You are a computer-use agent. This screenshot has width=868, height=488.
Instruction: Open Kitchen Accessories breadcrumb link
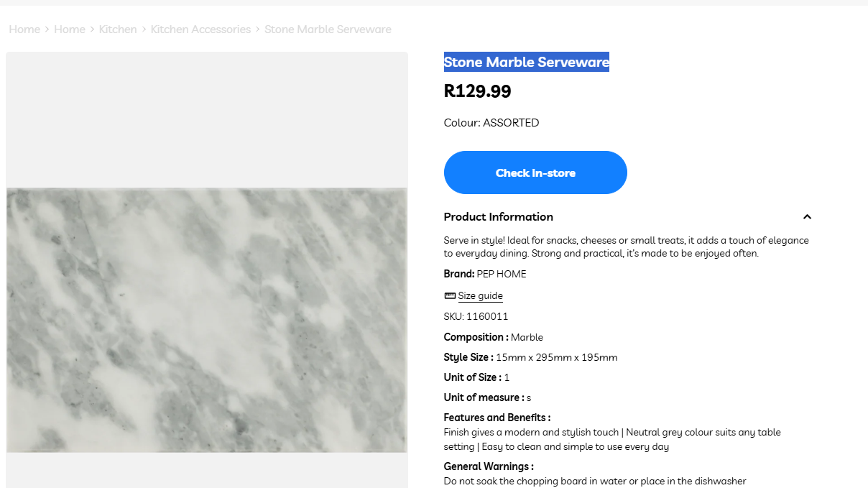(200, 29)
